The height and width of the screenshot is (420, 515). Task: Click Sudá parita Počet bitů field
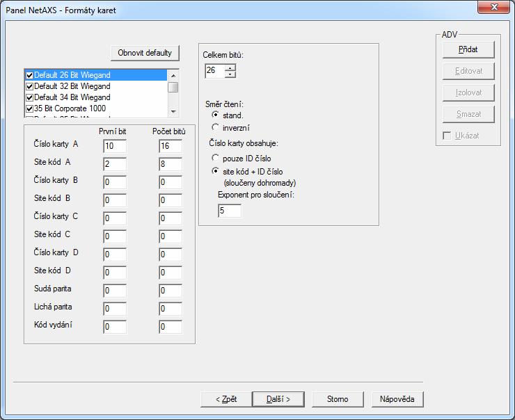[171, 291]
